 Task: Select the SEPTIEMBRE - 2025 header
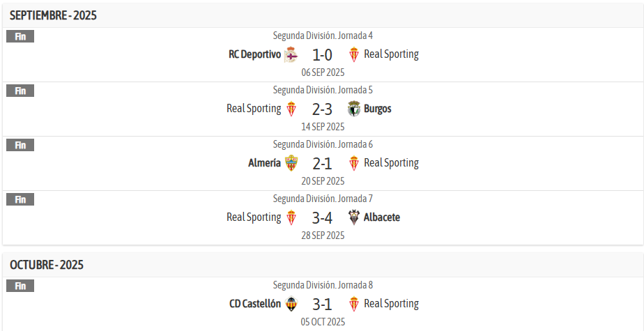tap(53, 15)
